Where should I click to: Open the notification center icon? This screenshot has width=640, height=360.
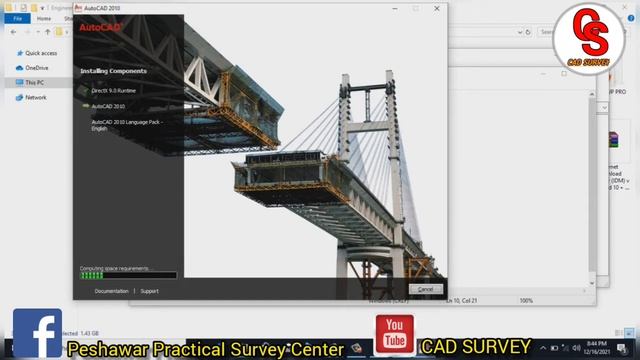(x=622, y=348)
